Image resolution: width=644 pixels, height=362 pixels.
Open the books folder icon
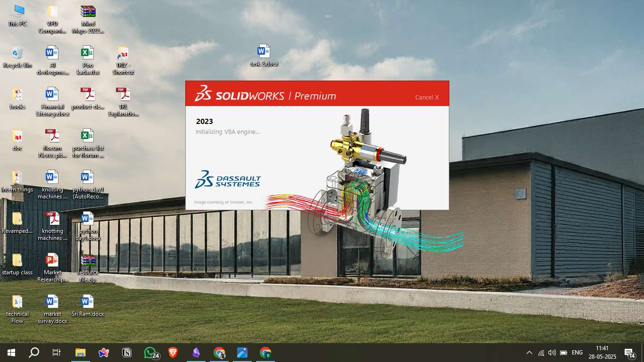(x=17, y=99)
